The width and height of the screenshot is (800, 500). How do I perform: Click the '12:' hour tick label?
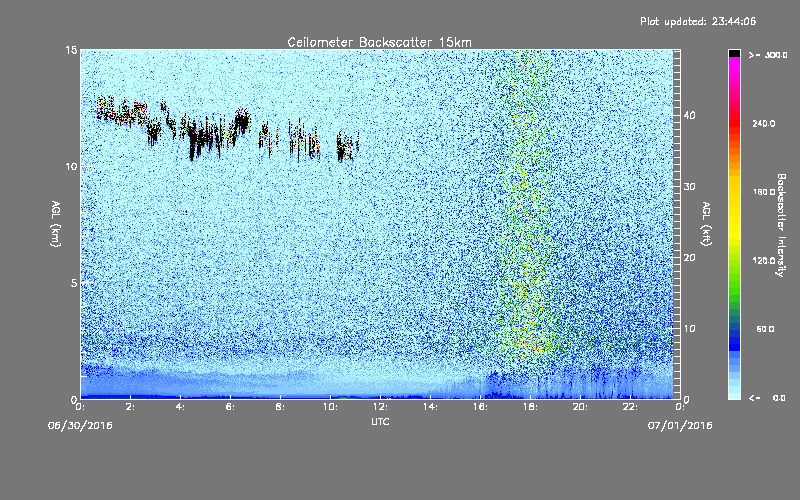click(380, 407)
